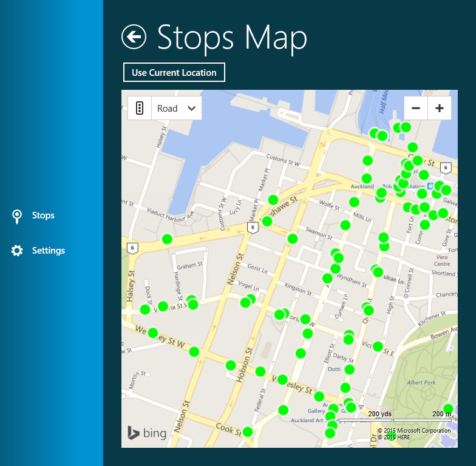
Task: Click the Microsoft Corporation copyright text
Action: [414, 431]
